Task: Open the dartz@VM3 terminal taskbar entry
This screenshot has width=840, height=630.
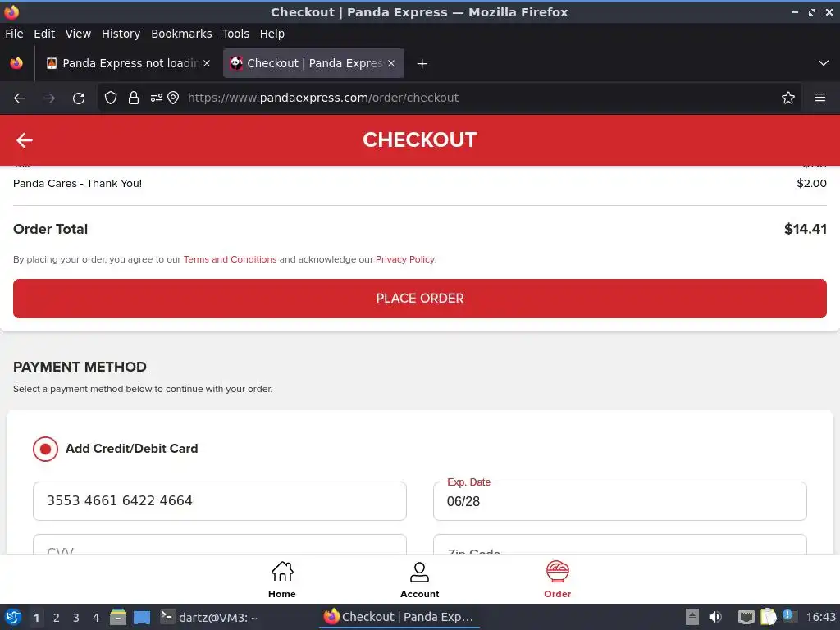Action: tap(209, 617)
